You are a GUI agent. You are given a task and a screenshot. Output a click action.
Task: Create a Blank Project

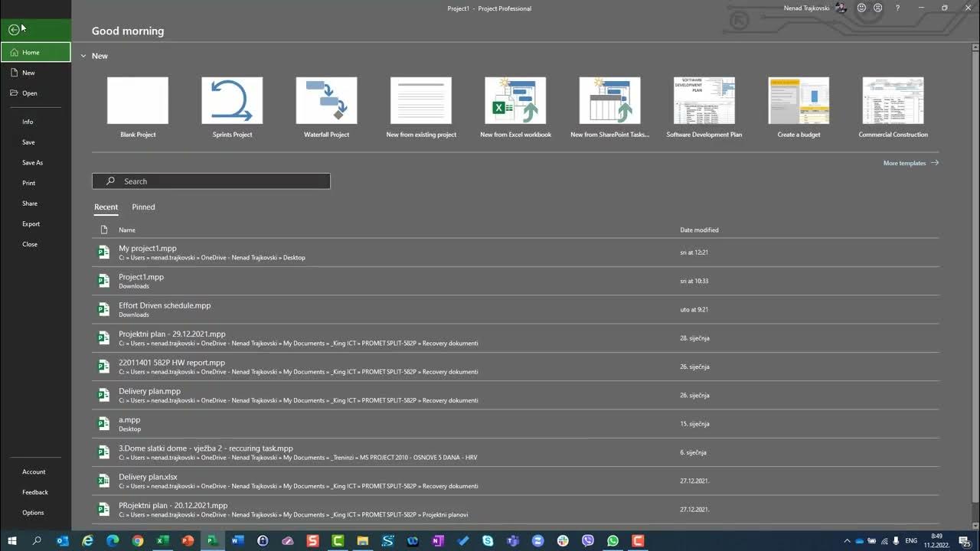click(138, 107)
